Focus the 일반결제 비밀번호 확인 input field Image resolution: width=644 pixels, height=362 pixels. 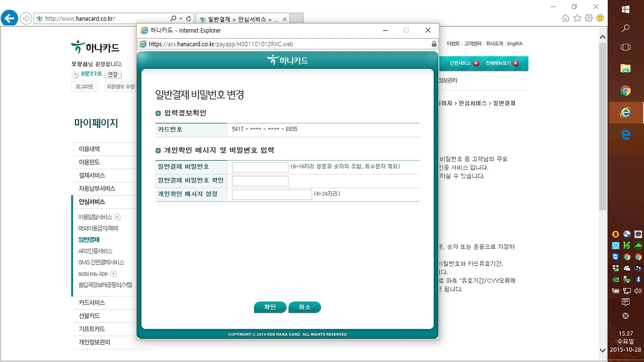(260, 181)
